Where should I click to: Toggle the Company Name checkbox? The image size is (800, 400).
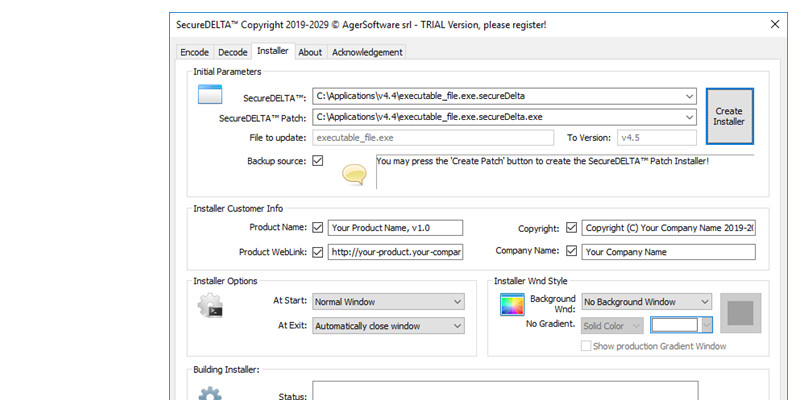click(x=571, y=251)
